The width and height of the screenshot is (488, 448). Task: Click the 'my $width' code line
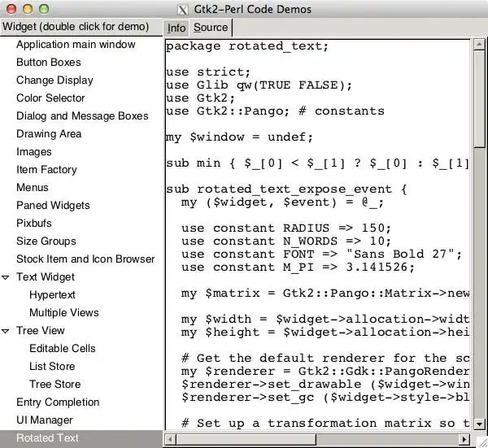[x=325, y=320]
